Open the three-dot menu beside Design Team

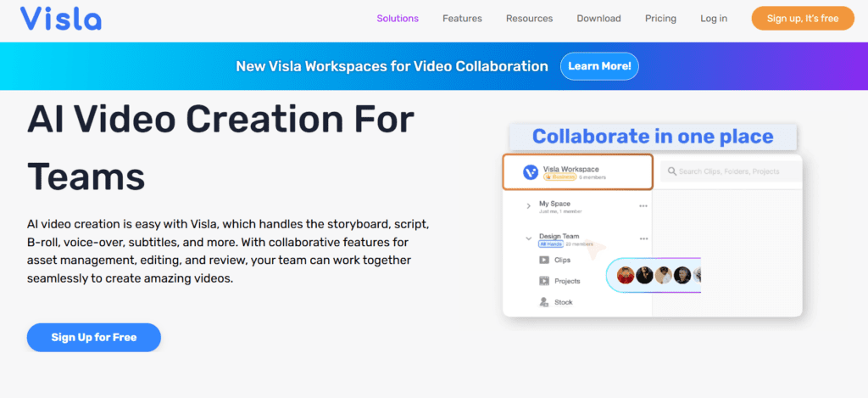click(643, 238)
